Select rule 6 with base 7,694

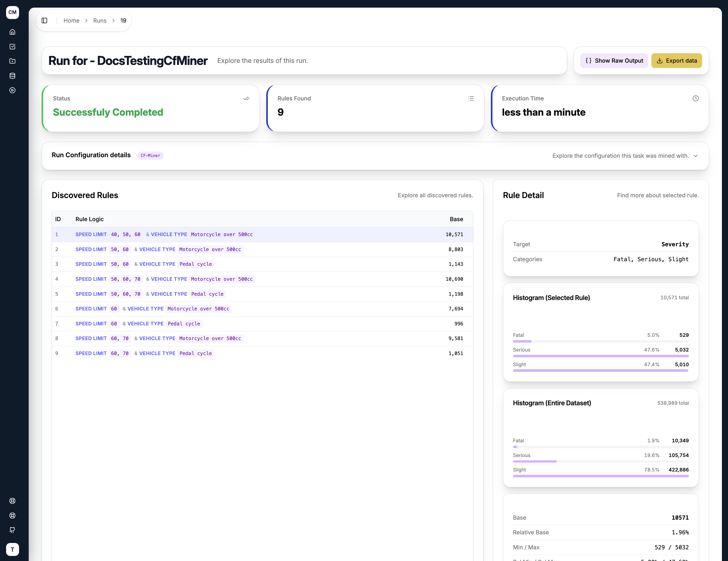point(262,309)
